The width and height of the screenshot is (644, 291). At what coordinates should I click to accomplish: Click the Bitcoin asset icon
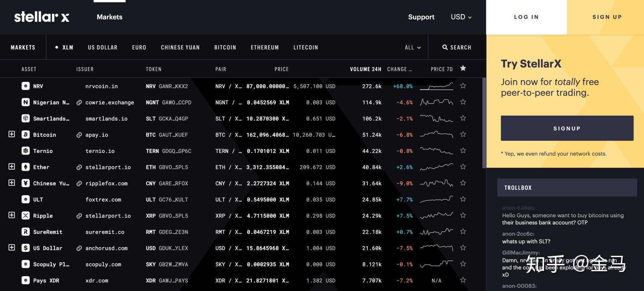(25, 135)
